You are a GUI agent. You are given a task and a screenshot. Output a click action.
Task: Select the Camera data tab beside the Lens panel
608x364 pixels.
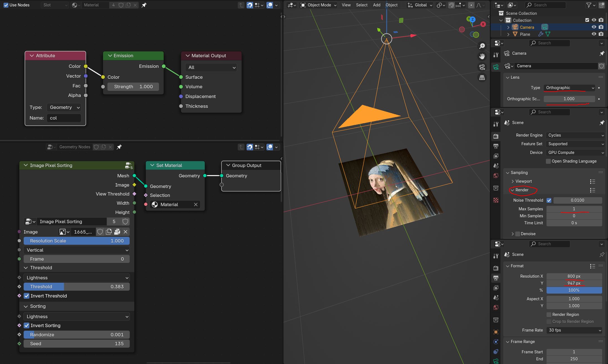(496, 67)
